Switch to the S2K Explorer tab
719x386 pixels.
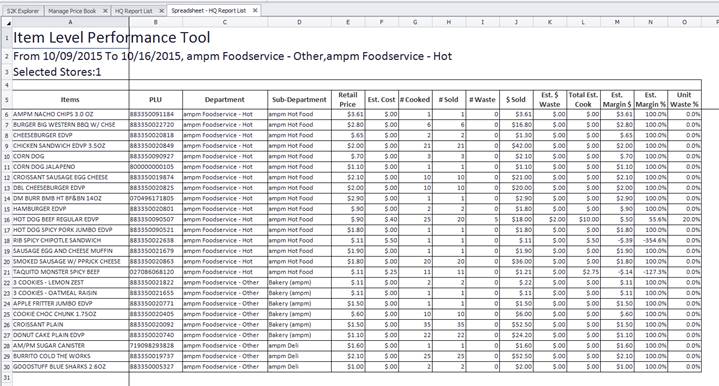click(23, 11)
